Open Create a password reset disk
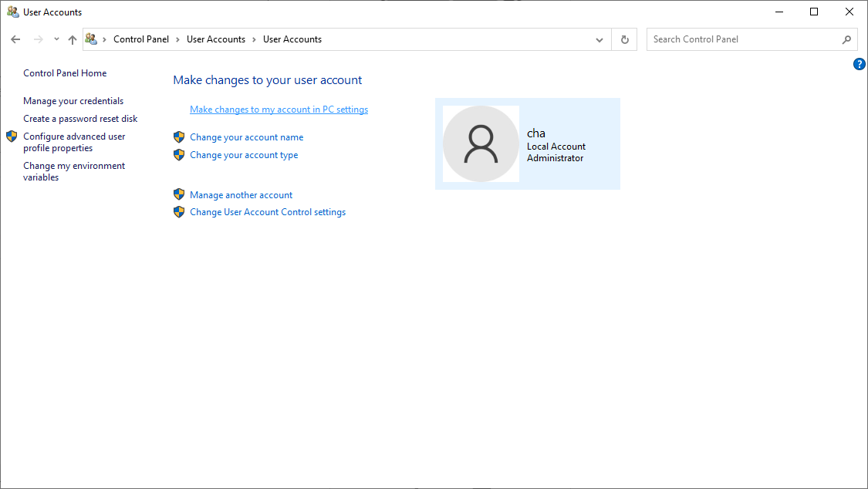 (x=80, y=118)
